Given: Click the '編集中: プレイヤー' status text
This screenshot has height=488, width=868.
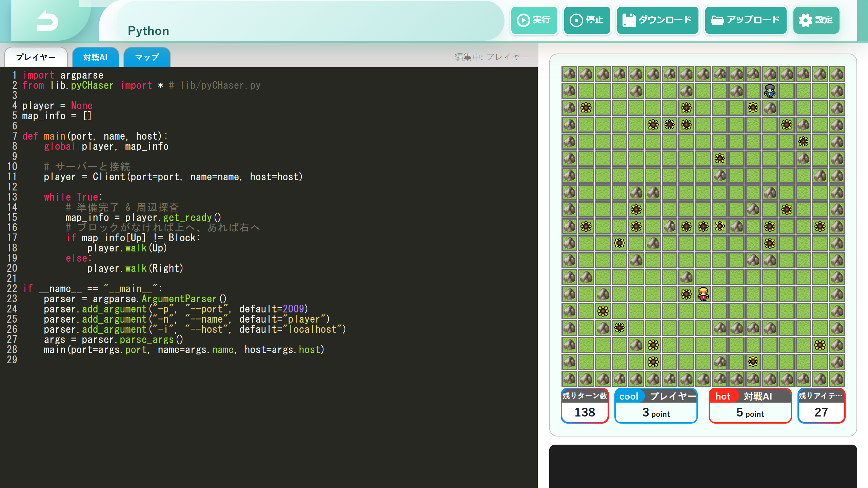Looking at the screenshot, I should tap(491, 57).
